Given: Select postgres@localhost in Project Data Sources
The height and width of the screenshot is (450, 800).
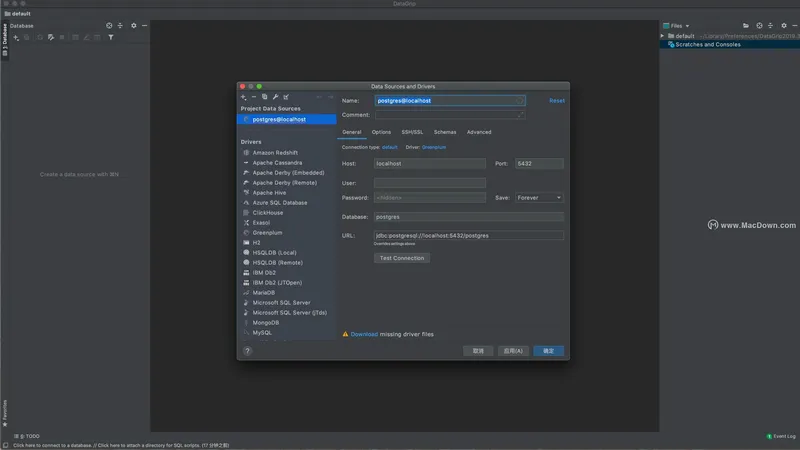Looking at the screenshot, I should click(x=287, y=119).
